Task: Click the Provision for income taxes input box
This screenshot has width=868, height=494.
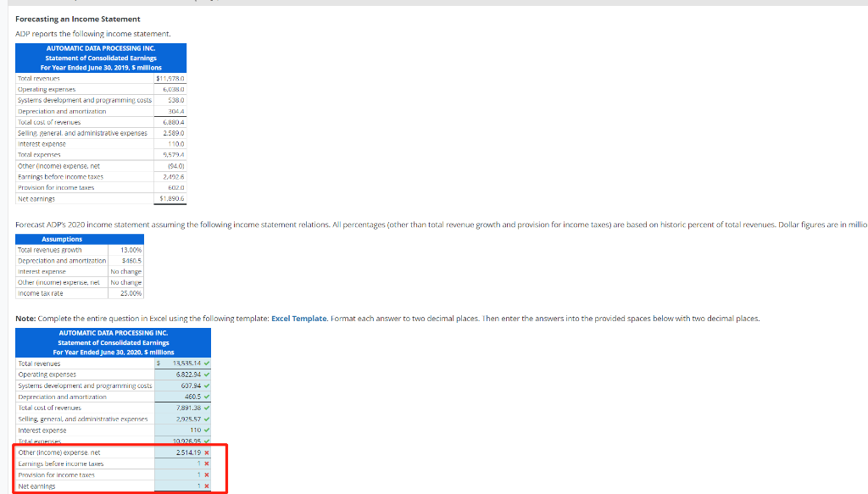Action: tap(178, 475)
